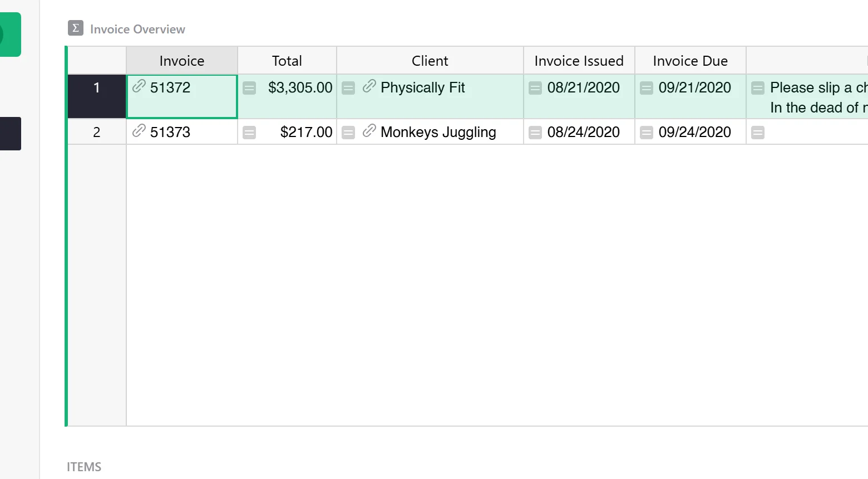Screen dimensions: 868x479
Task: Click the 09/21/2020 due date
Action: 691,96
